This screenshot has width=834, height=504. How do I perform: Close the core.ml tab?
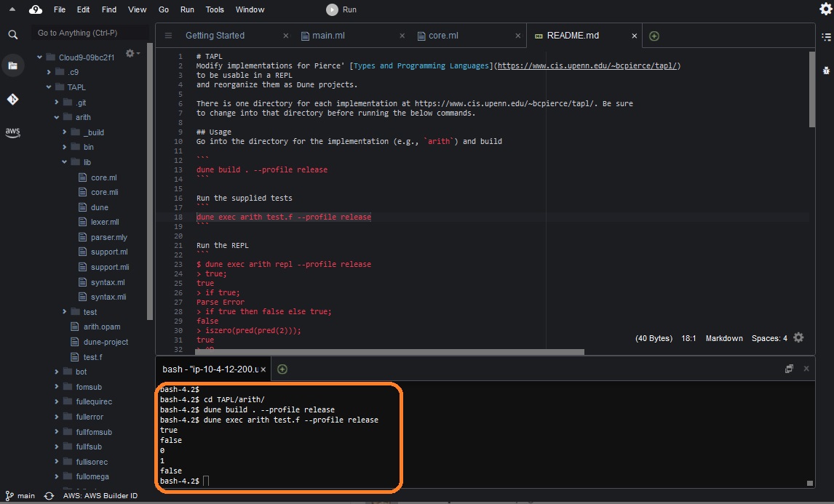pyautogui.click(x=518, y=36)
